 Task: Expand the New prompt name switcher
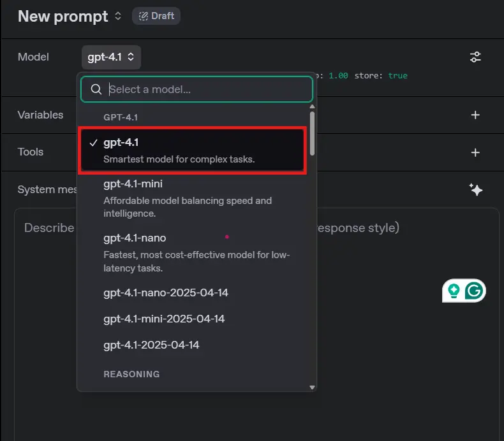[x=118, y=16]
